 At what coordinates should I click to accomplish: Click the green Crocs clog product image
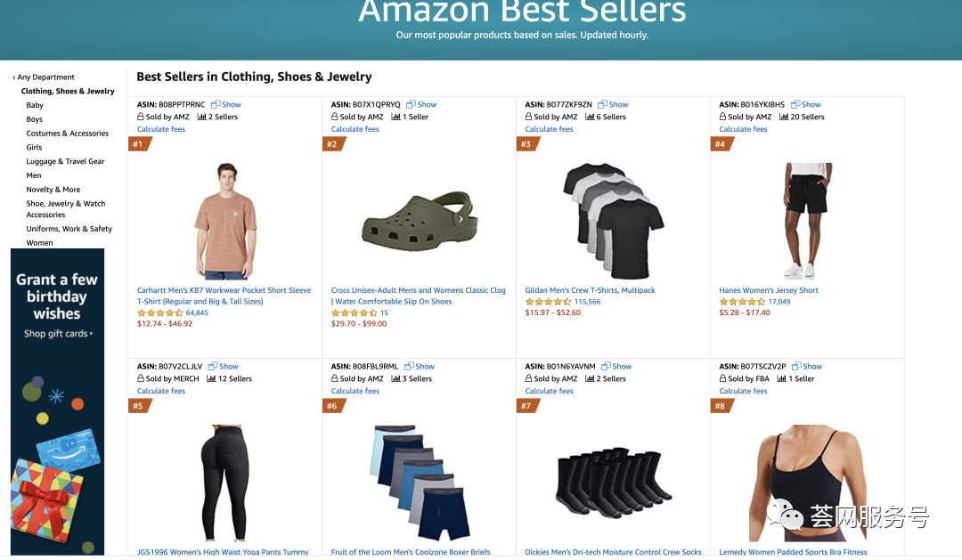419,221
